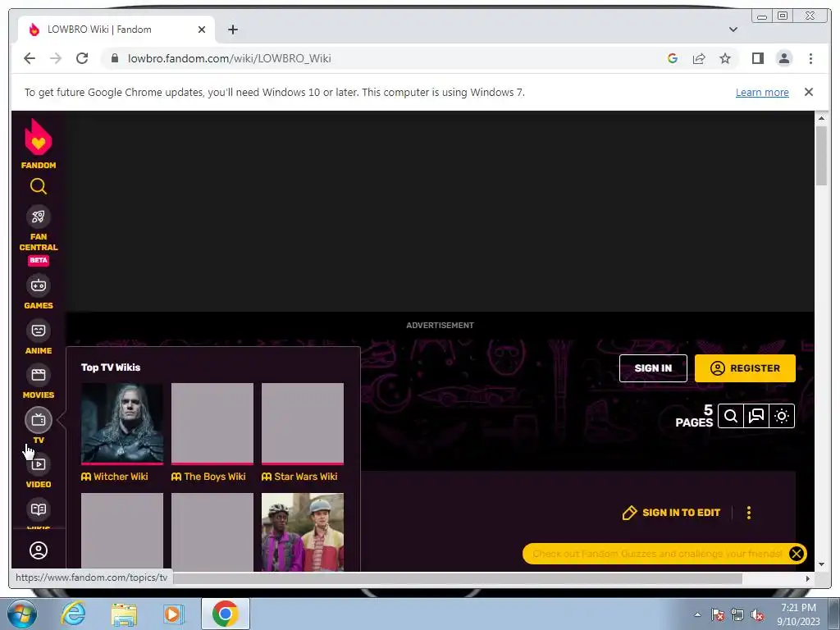The height and width of the screenshot is (630, 840).
Task: View site information lock icon
Action: (114, 58)
